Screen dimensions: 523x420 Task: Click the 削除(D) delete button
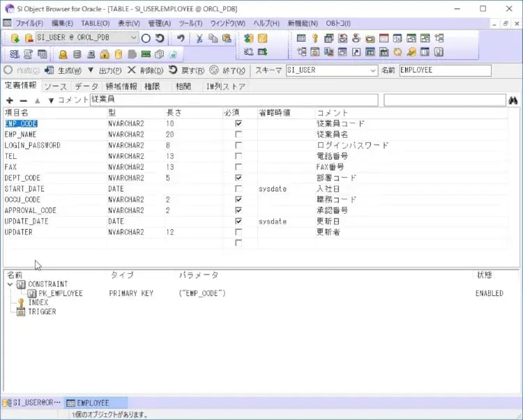[x=146, y=70]
